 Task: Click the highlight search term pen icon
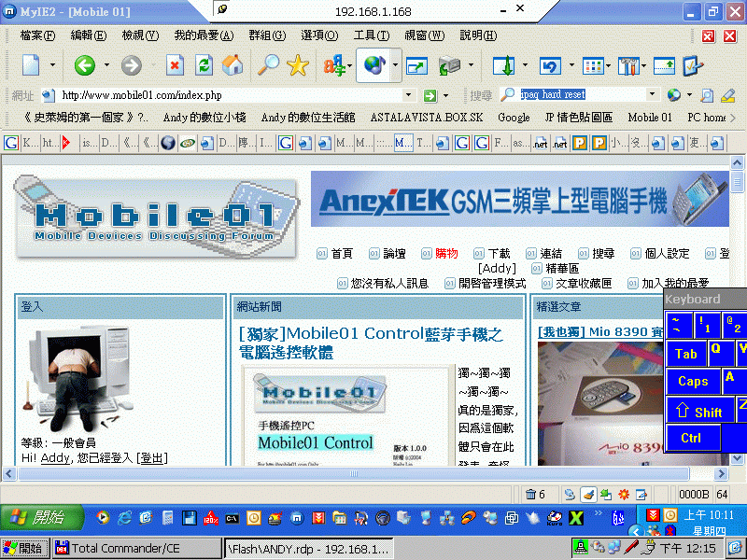pos(728,95)
